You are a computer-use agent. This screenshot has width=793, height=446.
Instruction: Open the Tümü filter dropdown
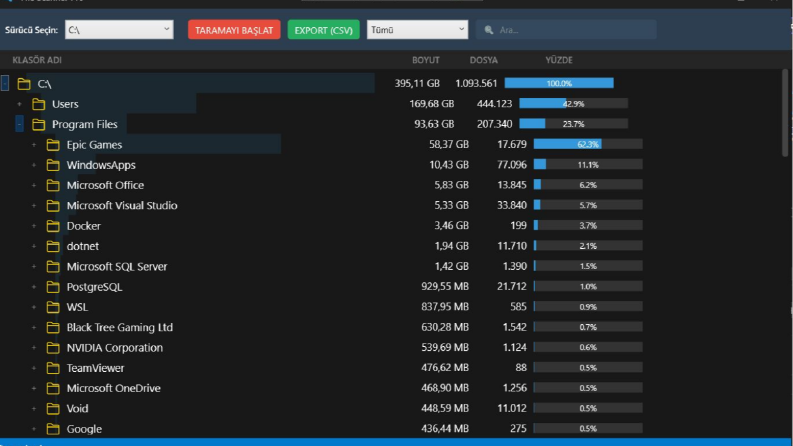point(417,30)
